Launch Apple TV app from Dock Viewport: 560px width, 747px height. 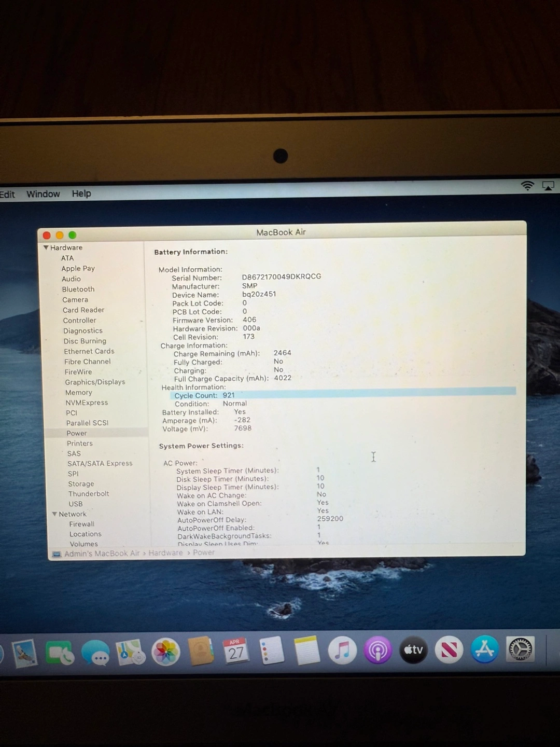(x=413, y=649)
